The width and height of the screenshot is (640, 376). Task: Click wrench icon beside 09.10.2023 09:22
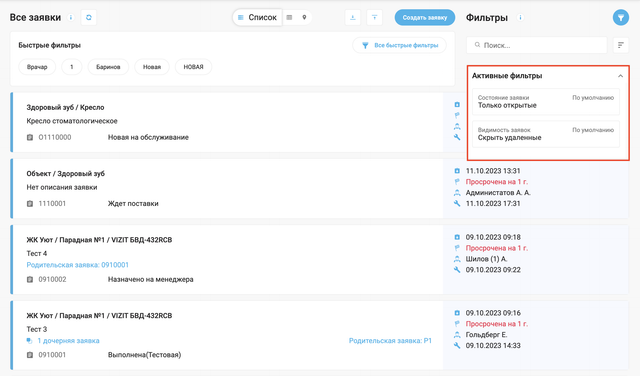coord(457,269)
